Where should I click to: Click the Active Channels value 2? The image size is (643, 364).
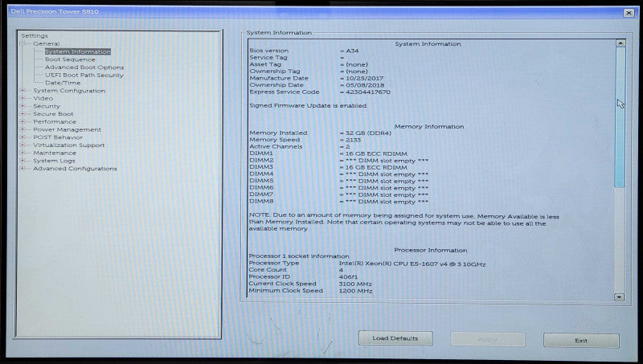(x=348, y=147)
